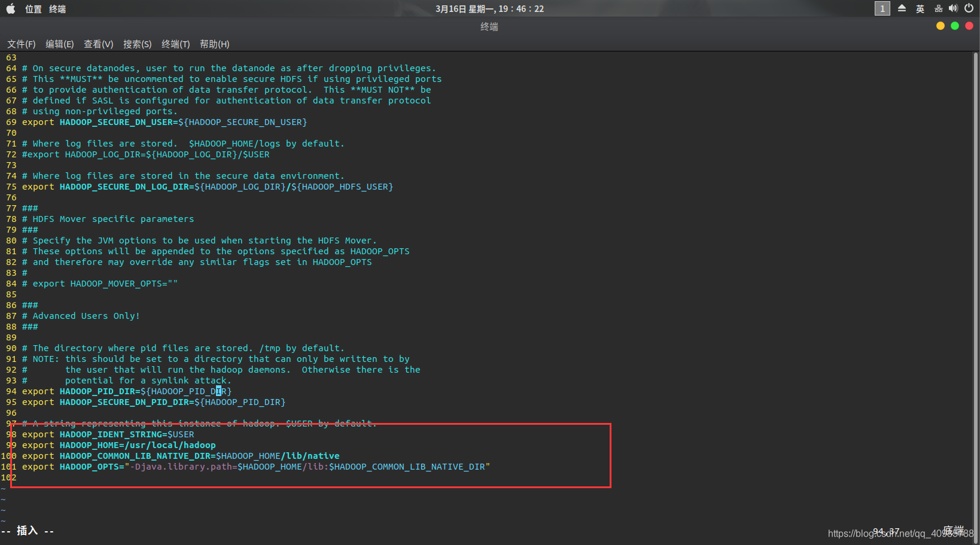
Task: Click the eject icon in the system tray
Action: [902, 8]
